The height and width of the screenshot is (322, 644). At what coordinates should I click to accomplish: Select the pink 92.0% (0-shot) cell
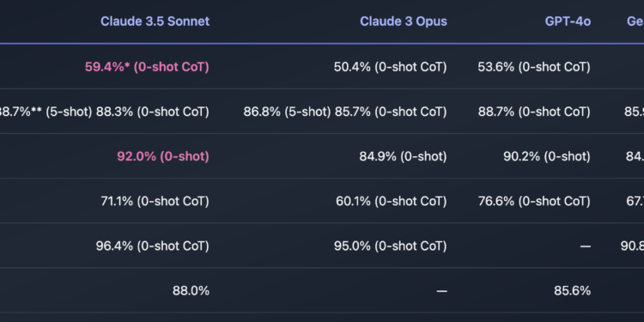coord(163,156)
